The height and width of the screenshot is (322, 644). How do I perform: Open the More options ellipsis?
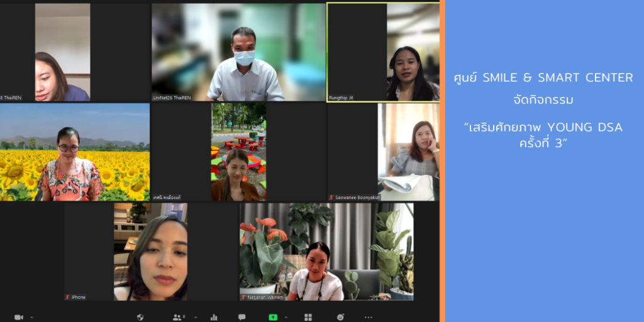(368, 317)
